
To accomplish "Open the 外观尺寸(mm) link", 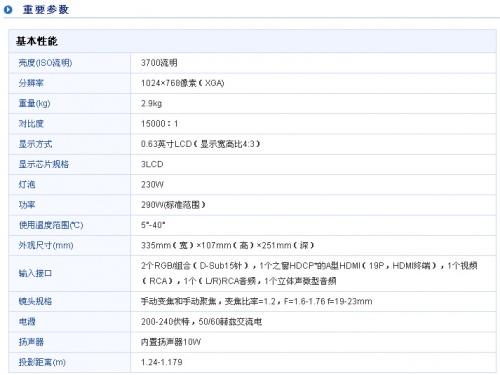I will point(46,245).
